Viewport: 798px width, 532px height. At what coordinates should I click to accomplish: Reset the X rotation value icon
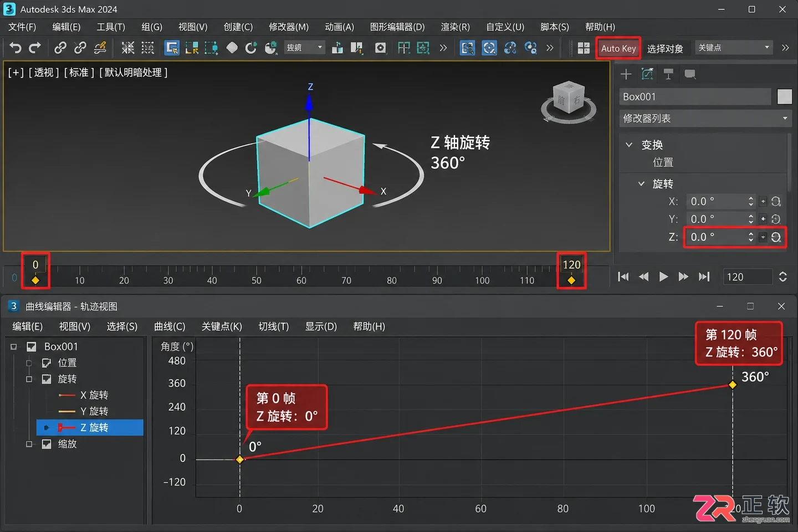pyautogui.click(x=776, y=202)
